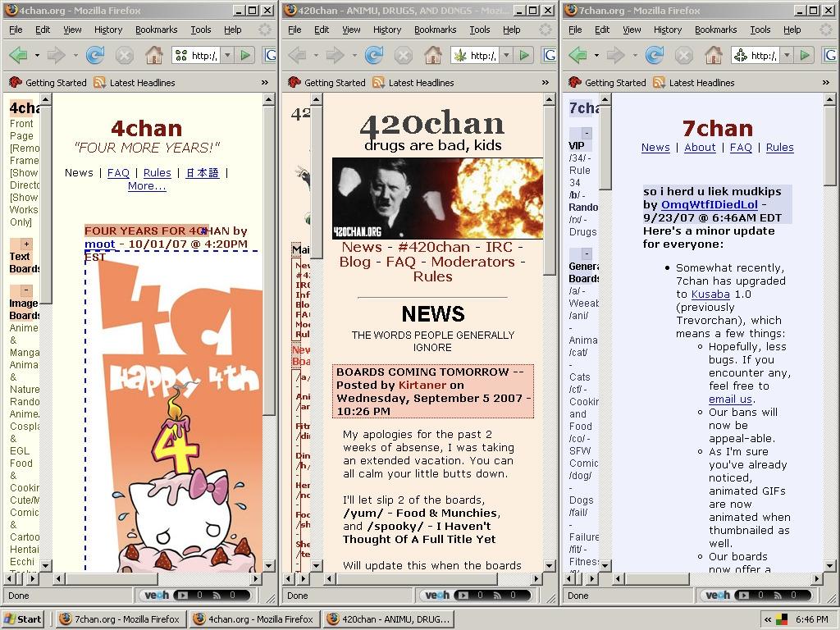Click Rules link on 4chan page
Image resolution: width=840 pixels, height=630 pixels.
click(x=157, y=172)
